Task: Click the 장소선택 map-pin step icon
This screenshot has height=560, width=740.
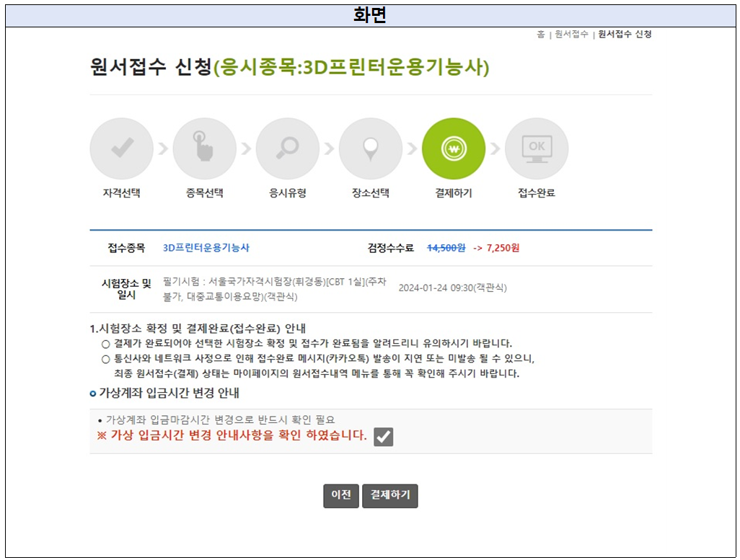Action: click(x=371, y=148)
